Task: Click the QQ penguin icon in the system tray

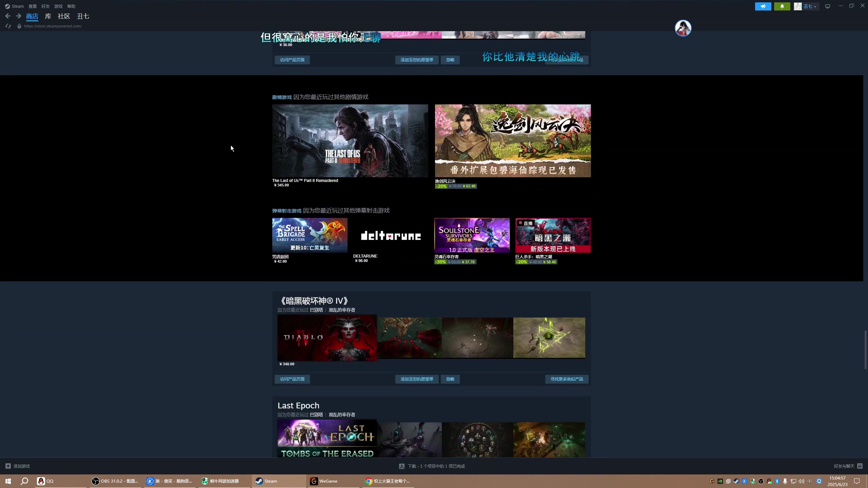Action: [x=769, y=481]
